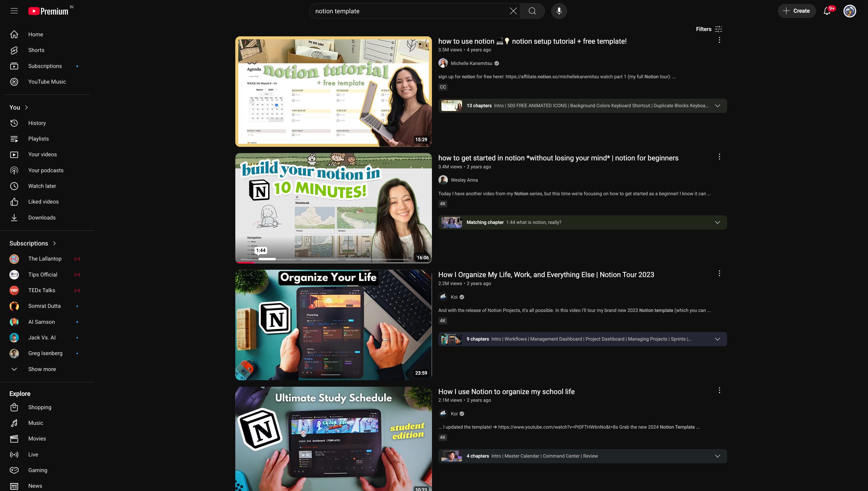The image size is (868, 491).
Task: Click the Create button
Action: [x=796, y=11]
